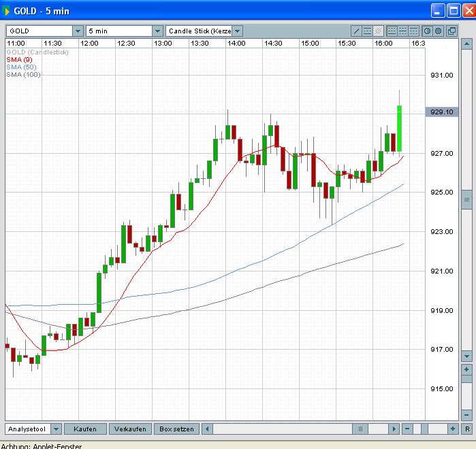Click the horizontal zoom slider handle
The width and height of the screenshot is (476, 449).
(424, 429)
